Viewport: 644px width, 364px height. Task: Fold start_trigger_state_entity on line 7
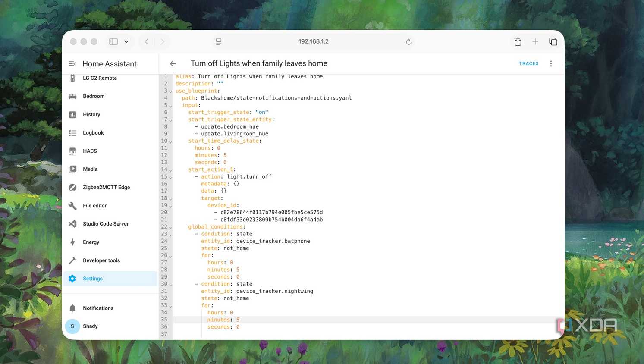click(x=170, y=120)
